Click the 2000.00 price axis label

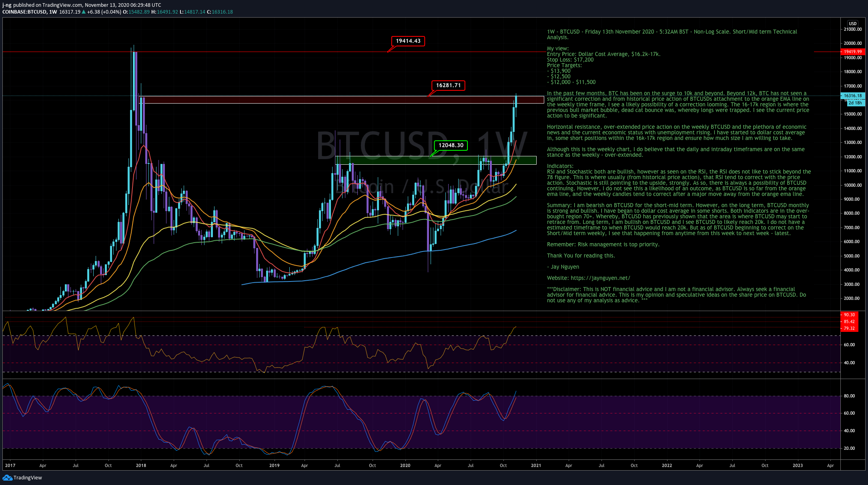[852, 298]
